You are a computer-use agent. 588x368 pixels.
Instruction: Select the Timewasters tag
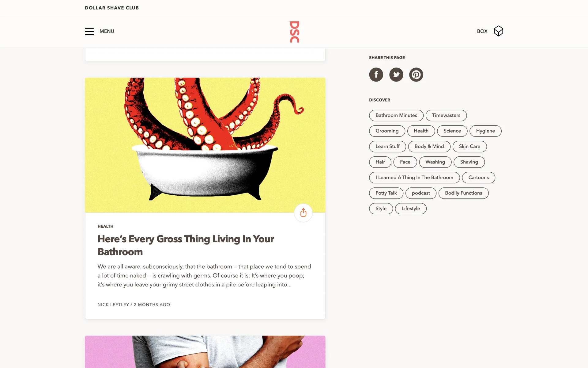(446, 115)
